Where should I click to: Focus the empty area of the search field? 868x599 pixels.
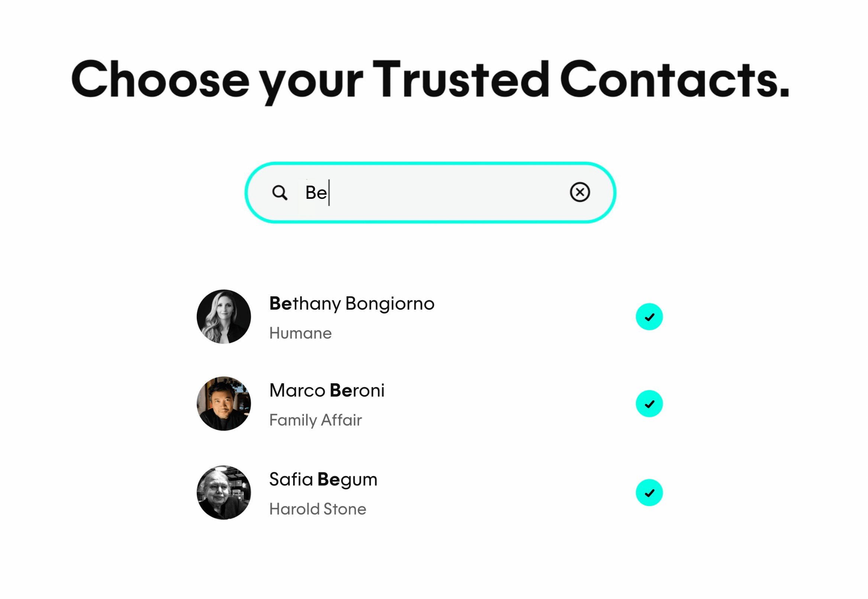[x=443, y=193]
